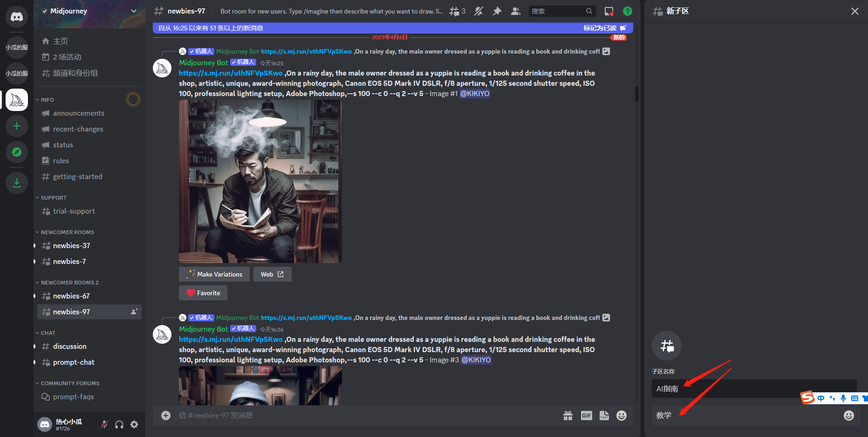Open 频道和身份组 channels and roles
This screenshot has width=868, height=437.
coord(89,73)
